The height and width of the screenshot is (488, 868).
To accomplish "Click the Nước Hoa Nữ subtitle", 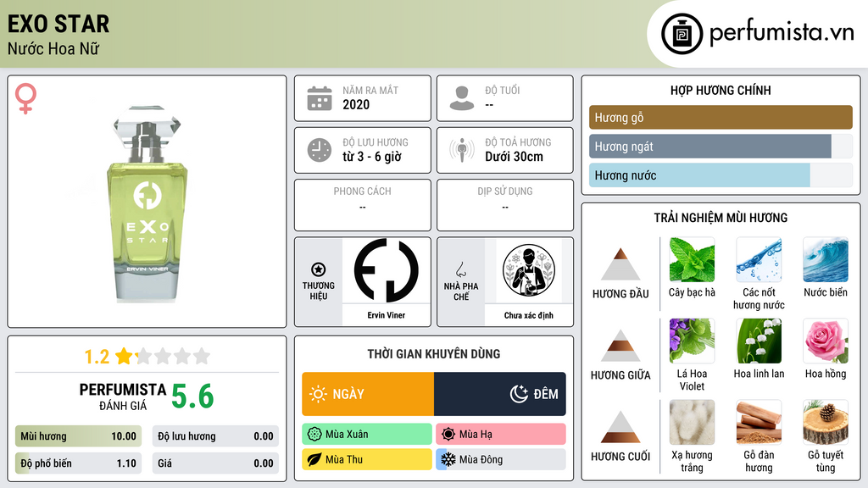I will coord(53,48).
